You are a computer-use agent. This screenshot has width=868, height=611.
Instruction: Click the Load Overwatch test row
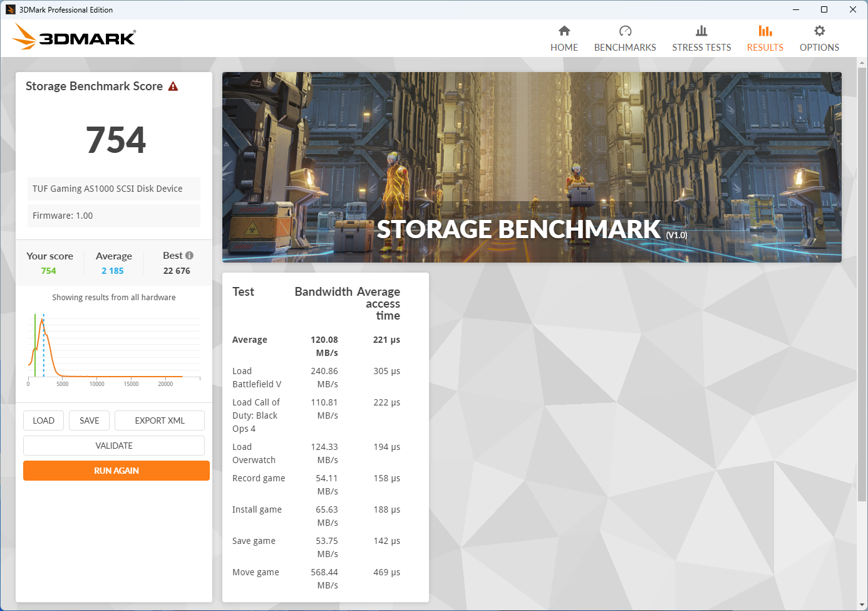[316, 454]
